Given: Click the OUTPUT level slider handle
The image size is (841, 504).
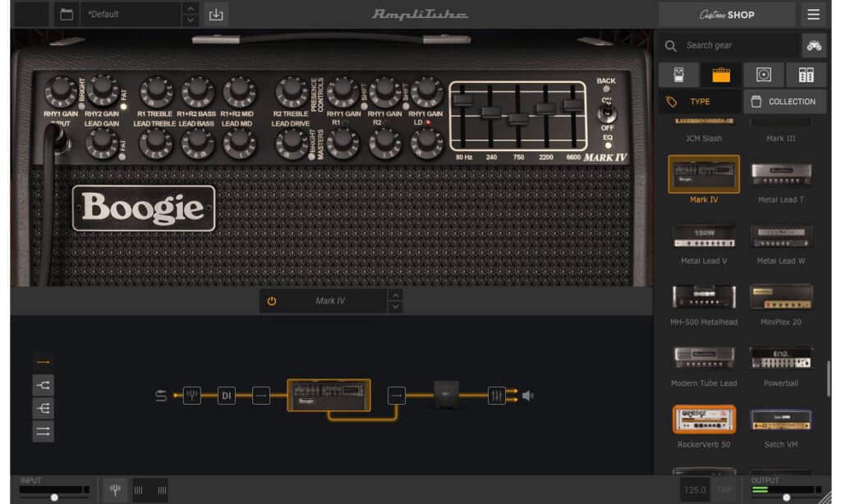Looking at the screenshot, I should tap(786, 497).
